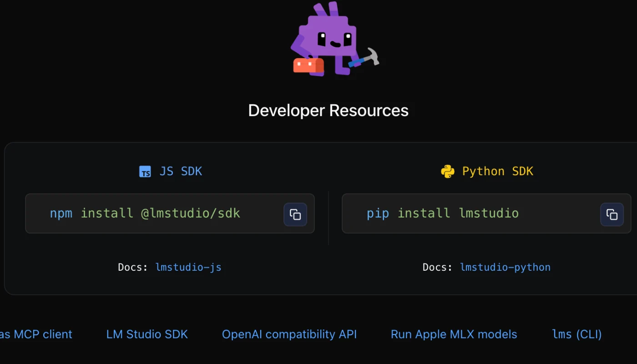Click the Developer Resources heading
637x364 pixels.
tap(329, 111)
